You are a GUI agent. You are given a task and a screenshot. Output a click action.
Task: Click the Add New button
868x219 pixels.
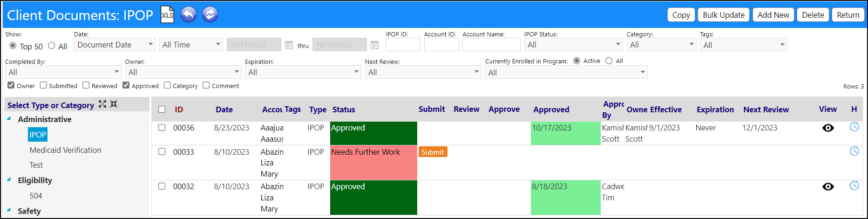[773, 15]
